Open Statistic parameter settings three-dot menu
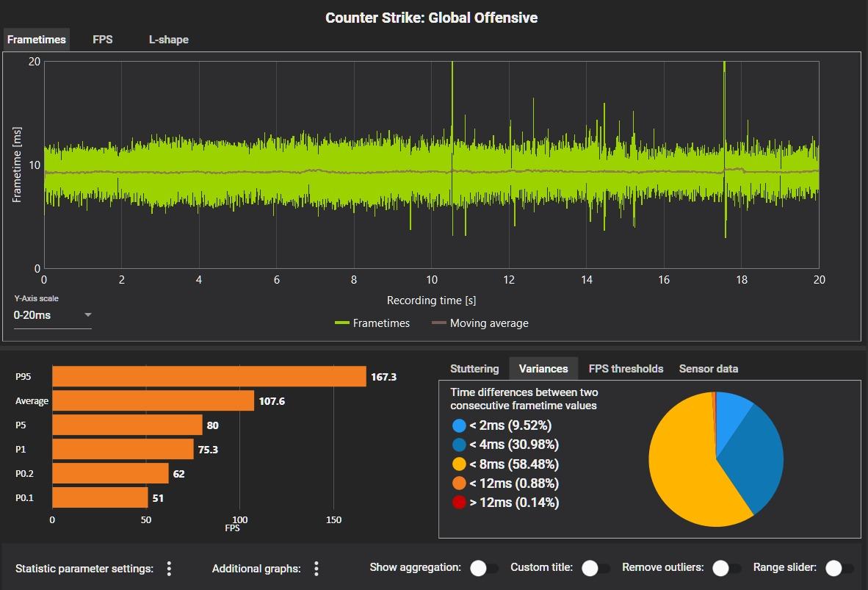 point(169,569)
